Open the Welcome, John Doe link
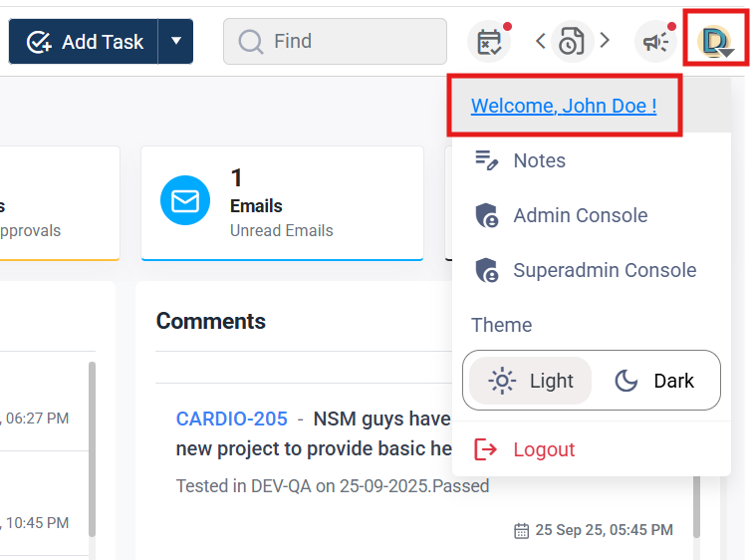 tap(564, 106)
